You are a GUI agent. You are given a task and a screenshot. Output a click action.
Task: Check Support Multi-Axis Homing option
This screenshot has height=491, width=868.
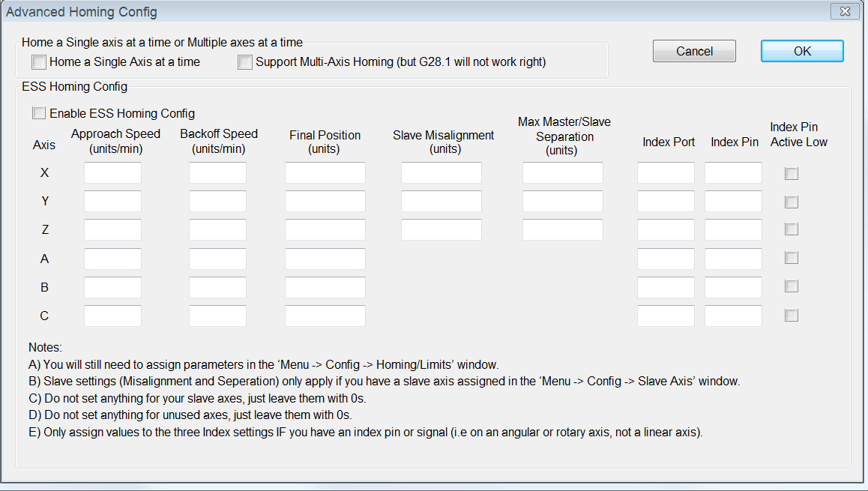[245, 62]
